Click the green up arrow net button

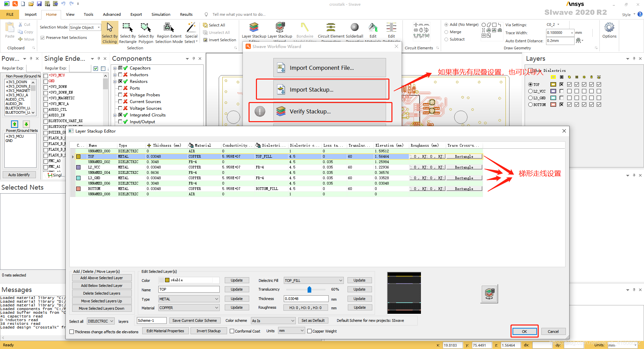[x=14, y=124]
